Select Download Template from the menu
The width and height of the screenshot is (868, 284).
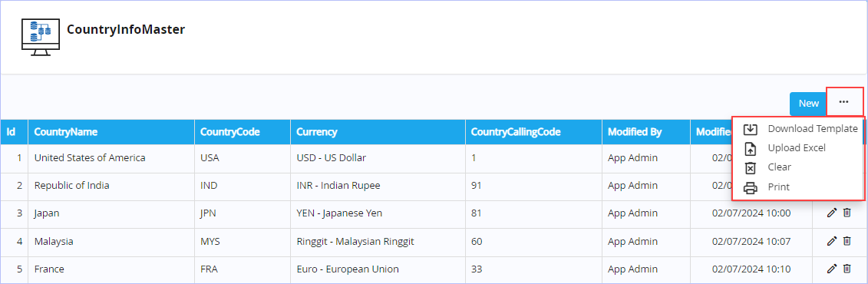coord(813,129)
